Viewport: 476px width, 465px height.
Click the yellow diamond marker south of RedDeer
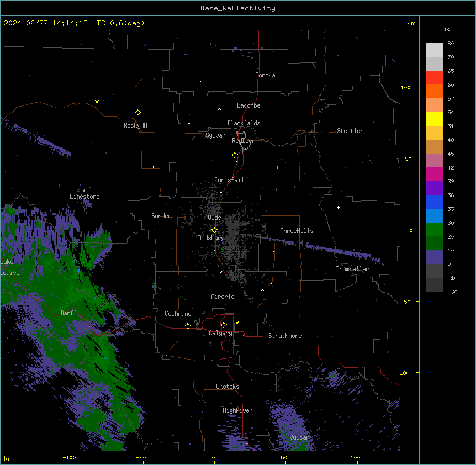[x=235, y=155]
